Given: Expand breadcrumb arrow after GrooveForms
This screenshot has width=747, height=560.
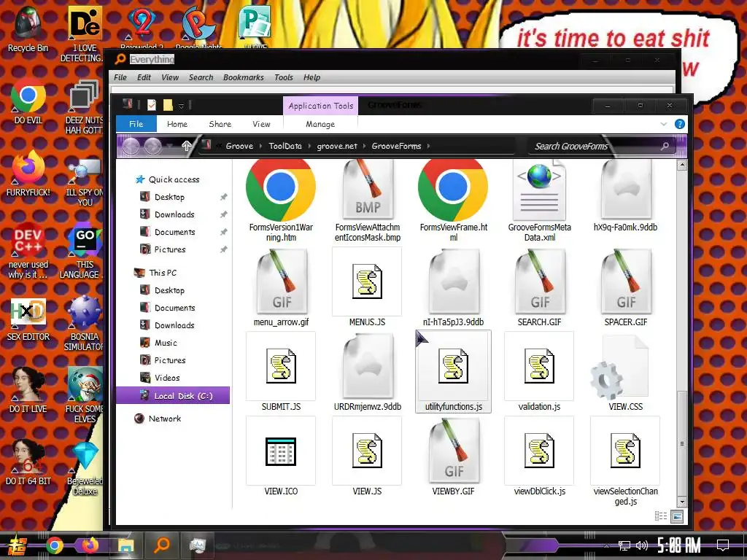Looking at the screenshot, I should coord(428,146).
